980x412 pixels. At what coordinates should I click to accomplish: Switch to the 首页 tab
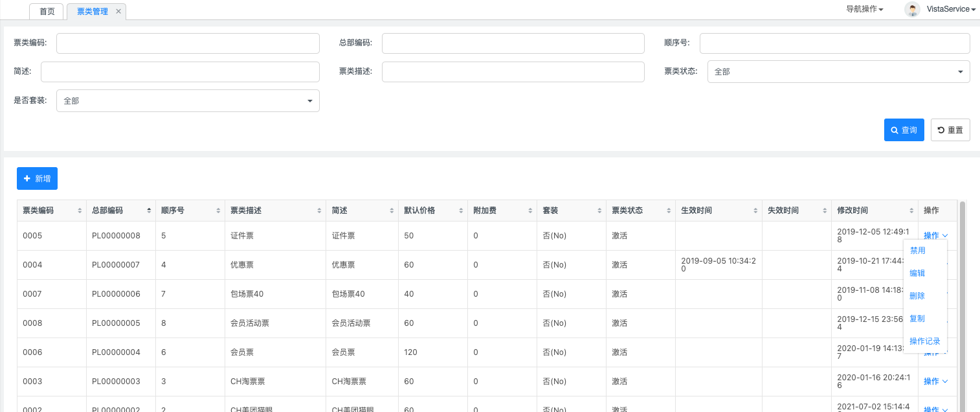tap(47, 12)
